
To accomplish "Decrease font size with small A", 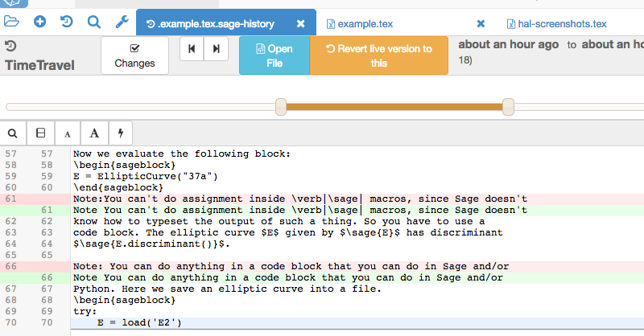I will click(67, 133).
